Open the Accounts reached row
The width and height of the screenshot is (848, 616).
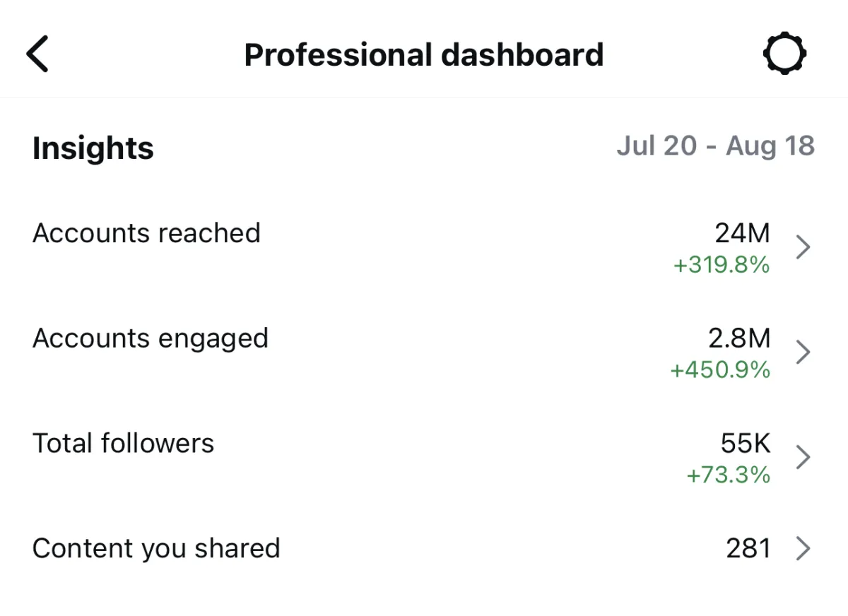coord(424,247)
